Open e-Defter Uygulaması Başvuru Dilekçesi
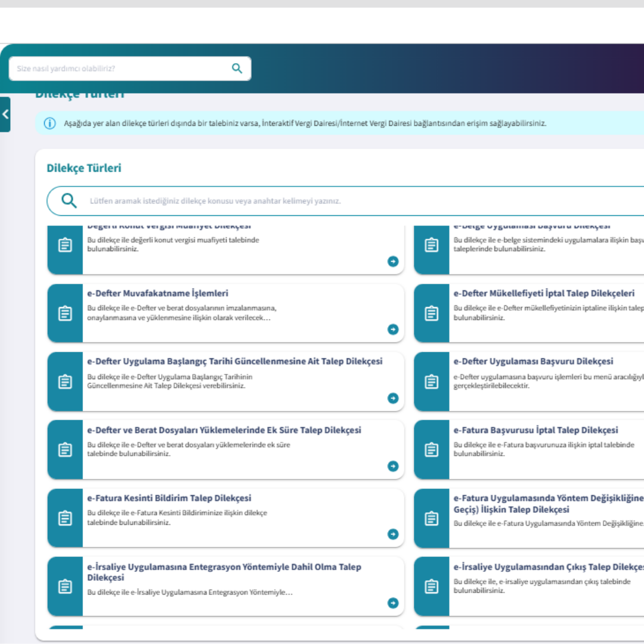 pos(532,361)
